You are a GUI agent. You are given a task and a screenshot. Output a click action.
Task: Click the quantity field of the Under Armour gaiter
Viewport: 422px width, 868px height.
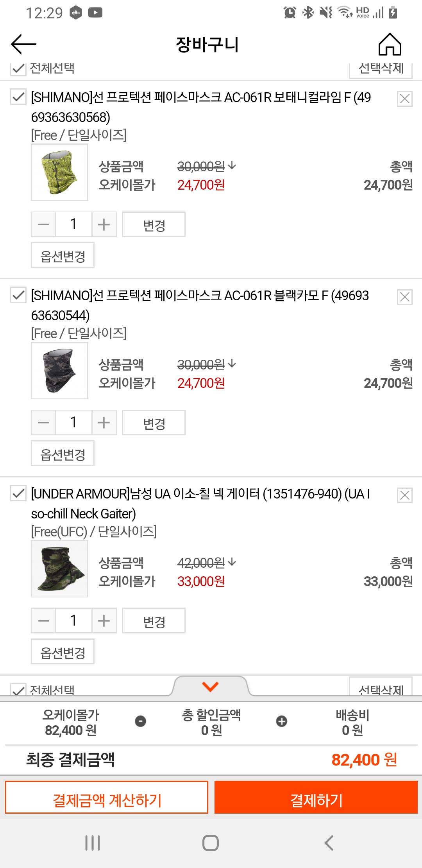[73, 621]
